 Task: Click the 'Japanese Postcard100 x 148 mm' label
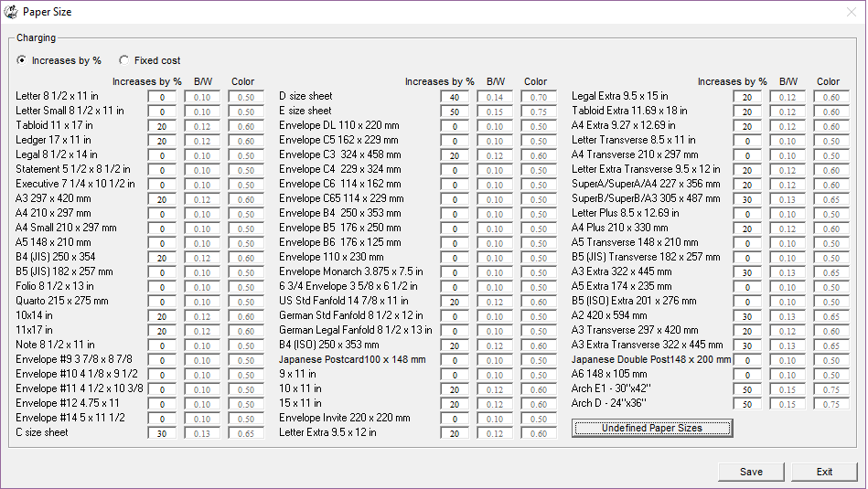coord(352,359)
